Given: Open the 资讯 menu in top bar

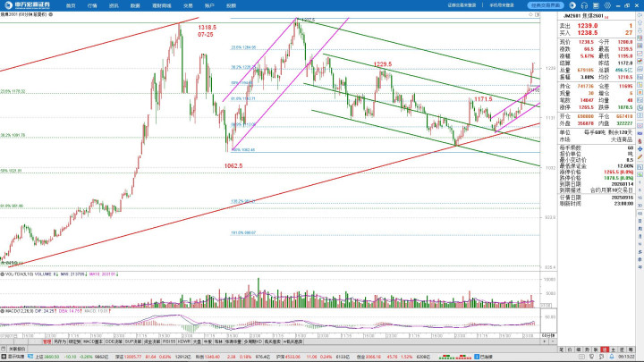Looking at the screenshot, I should coord(114,5).
